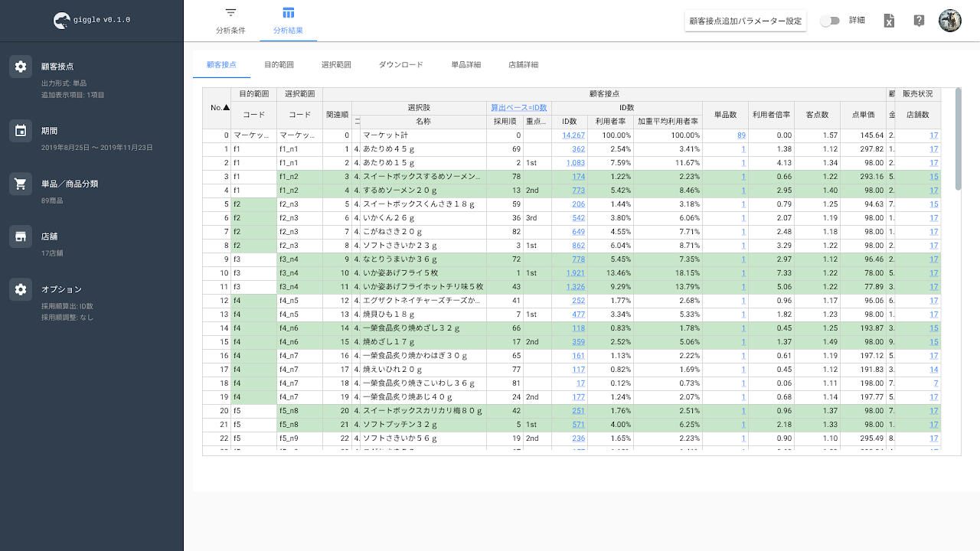Viewport: 980px width, 551px height.
Task: Open 単品数 link 89 in マーケット計 row
Action: coord(741,135)
